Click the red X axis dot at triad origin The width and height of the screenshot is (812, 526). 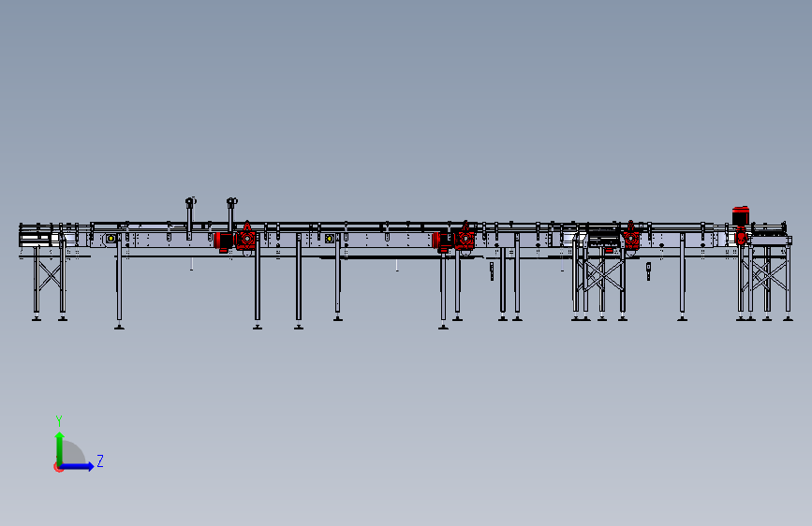[x=58, y=467]
